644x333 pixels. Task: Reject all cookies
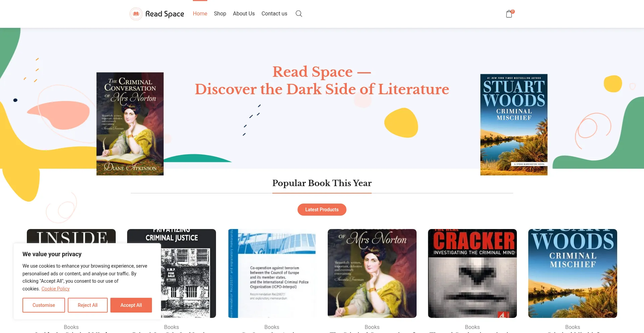88,305
